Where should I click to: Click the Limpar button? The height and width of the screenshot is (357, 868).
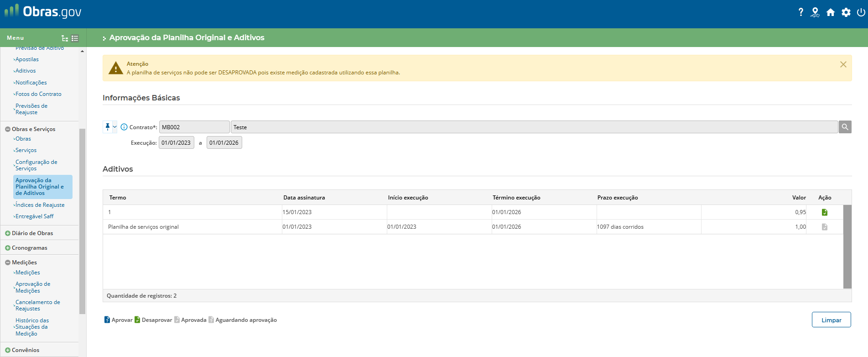[831, 320]
